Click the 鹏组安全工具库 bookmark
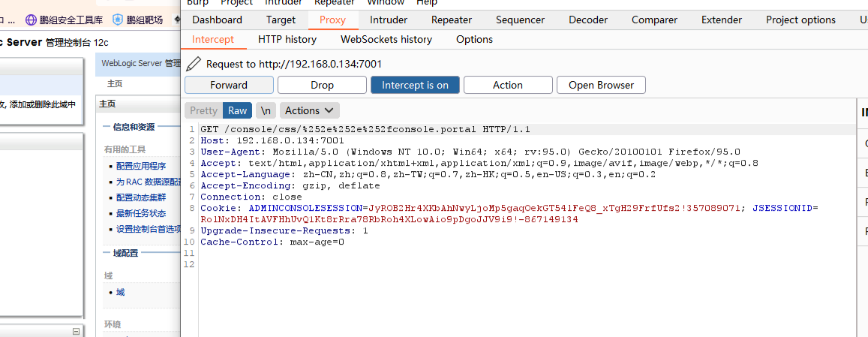 pos(71,20)
